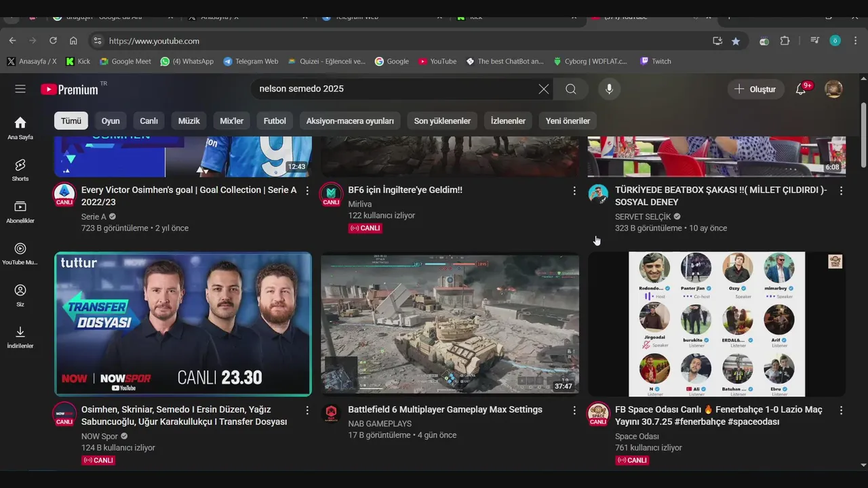The width and height of the screenshot is (868, 488).
Task: Open options for BF6 için İngiltere'ye Geldim video
Action: point(574,190)
